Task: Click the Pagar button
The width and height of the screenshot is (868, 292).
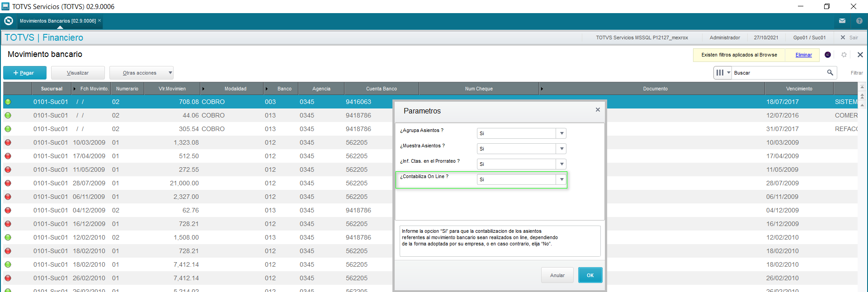Action: pyautogui.click(x=25, y=73)
